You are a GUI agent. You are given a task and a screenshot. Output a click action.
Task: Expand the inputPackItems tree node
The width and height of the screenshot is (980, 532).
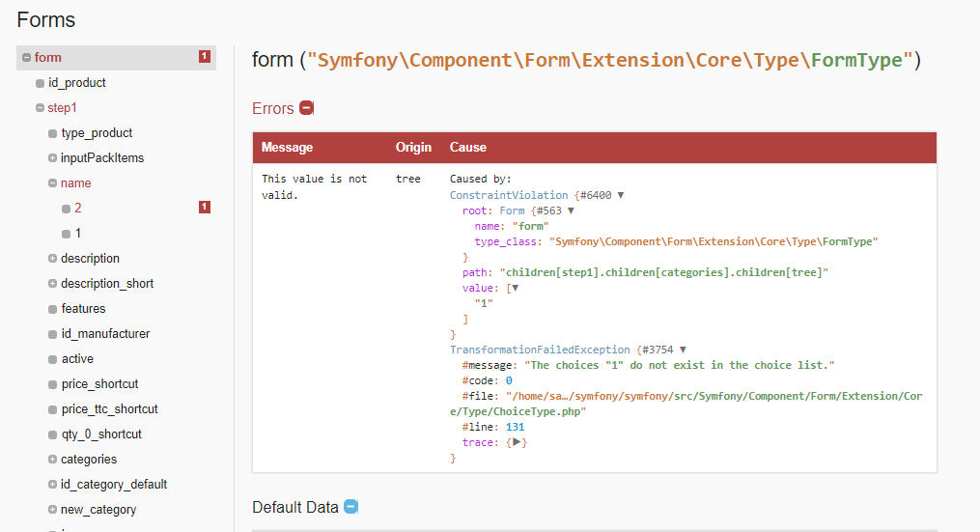tap(52, 157)
